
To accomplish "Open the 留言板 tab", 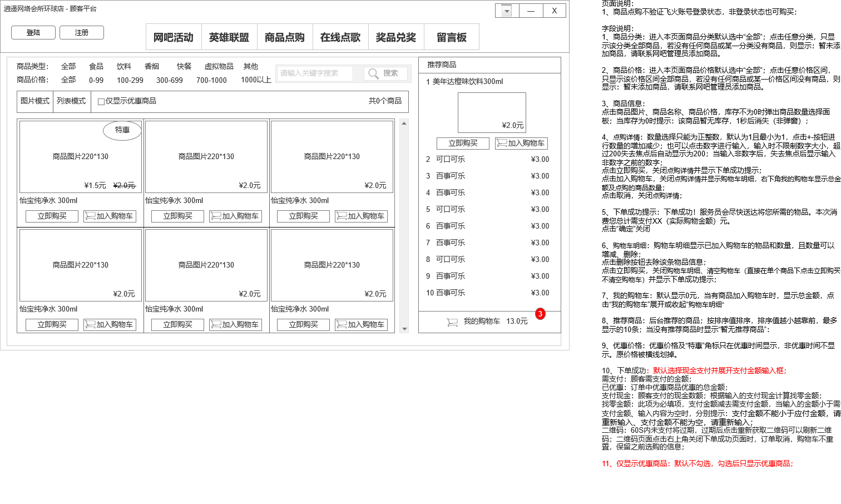I will point(452,37).
